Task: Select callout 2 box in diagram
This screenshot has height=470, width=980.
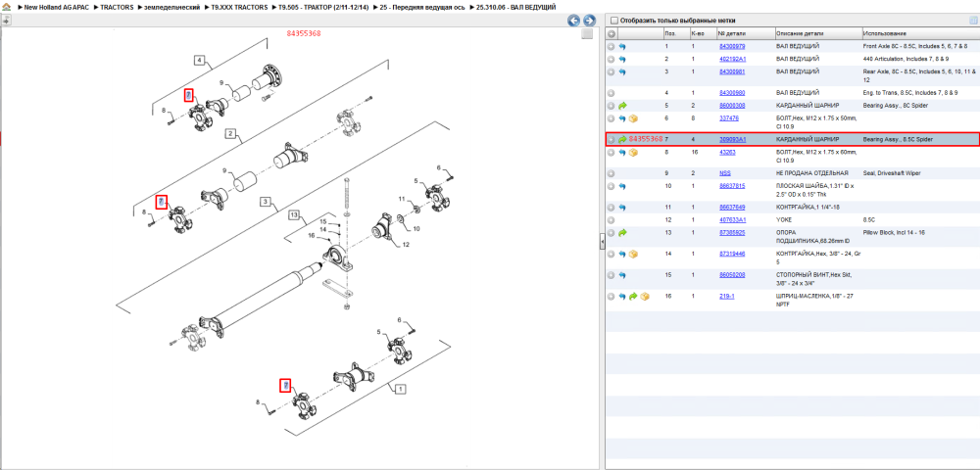Action: coord(230,133)
